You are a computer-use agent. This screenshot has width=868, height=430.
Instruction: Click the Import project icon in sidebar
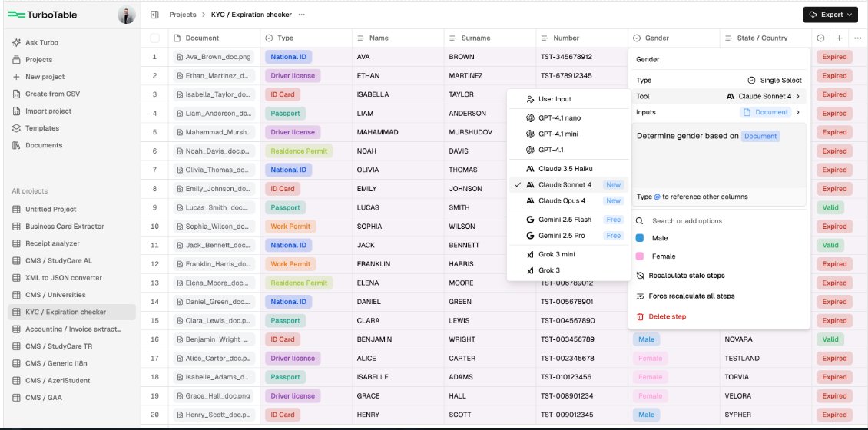(17, 111)
